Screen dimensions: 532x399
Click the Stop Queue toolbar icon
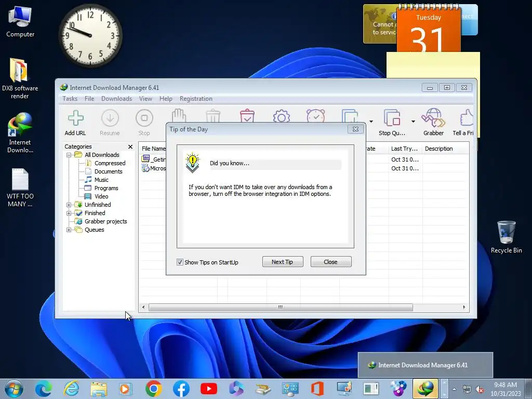click(392, 123)
